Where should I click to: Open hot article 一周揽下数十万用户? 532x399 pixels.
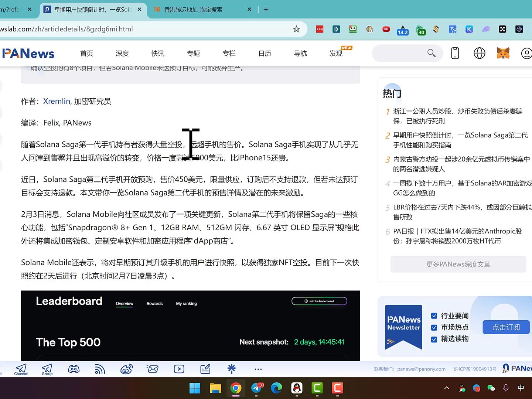tap(462, 188)
